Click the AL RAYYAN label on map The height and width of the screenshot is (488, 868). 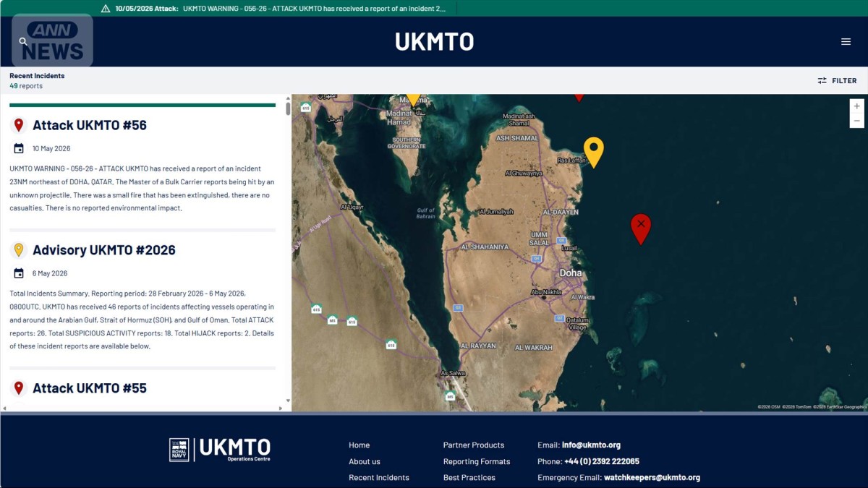pyautogui.click(x=478, y=346)
